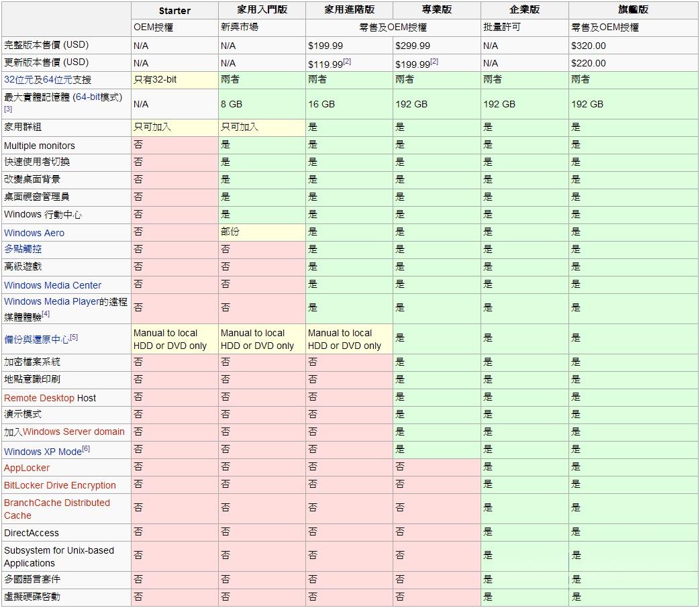Open the BitLocker Drive Encryption link

click(x=60, y=486)
